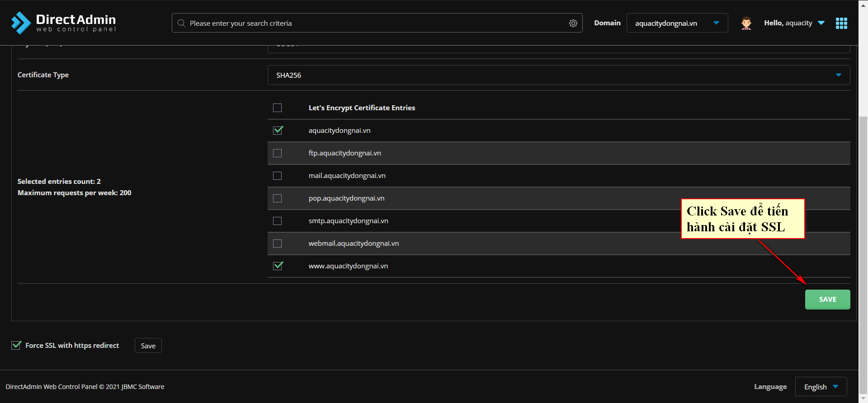This screenshot has width=868, height=403.
Task: Click the user avatar icon
Action: (x=746, y=23)
